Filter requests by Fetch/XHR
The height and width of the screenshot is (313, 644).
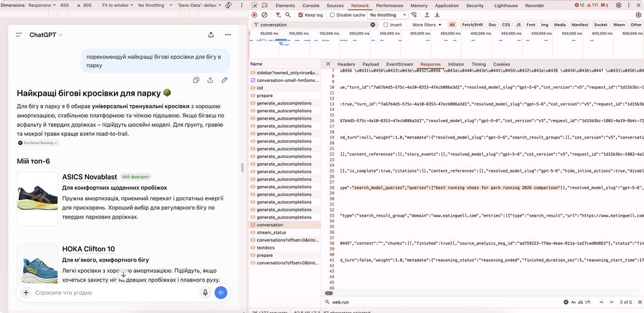coord(472,25)
